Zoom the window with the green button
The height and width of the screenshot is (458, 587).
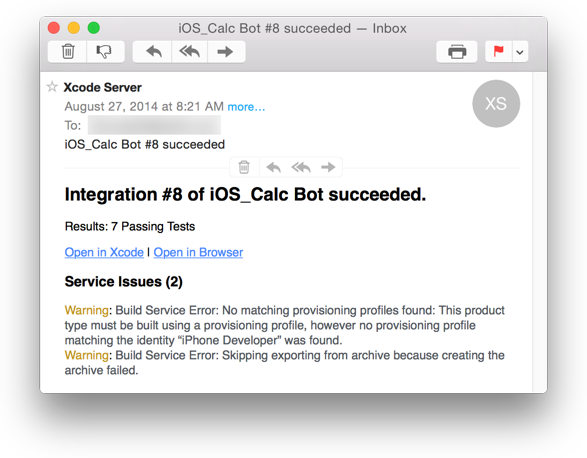94,28
